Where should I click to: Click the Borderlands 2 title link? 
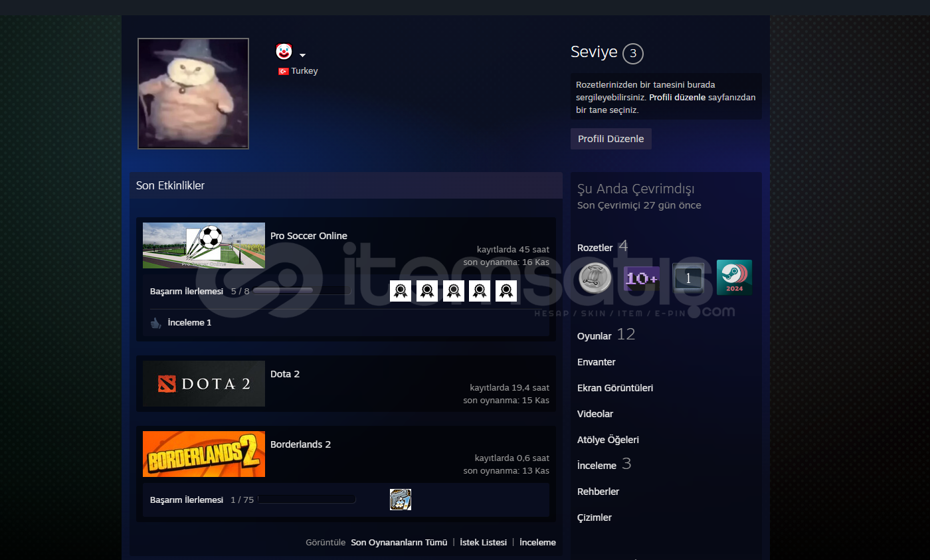tap(300, 444)
